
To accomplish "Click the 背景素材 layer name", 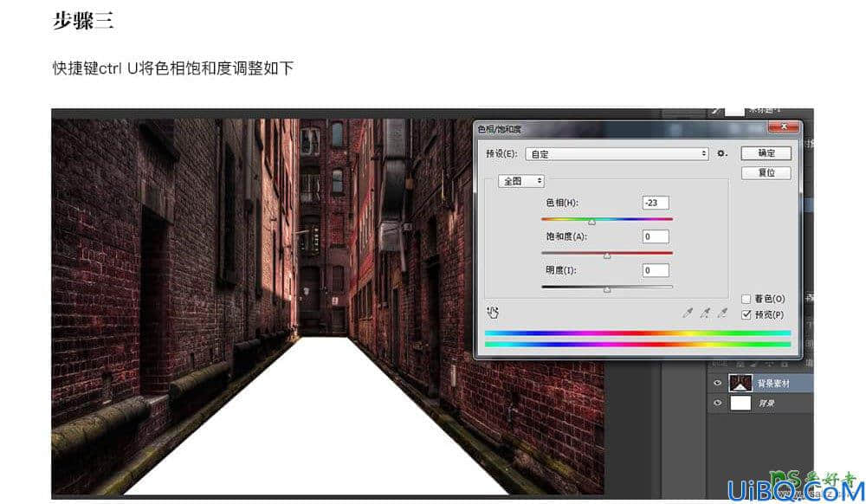I will click(x=773, y=383).
